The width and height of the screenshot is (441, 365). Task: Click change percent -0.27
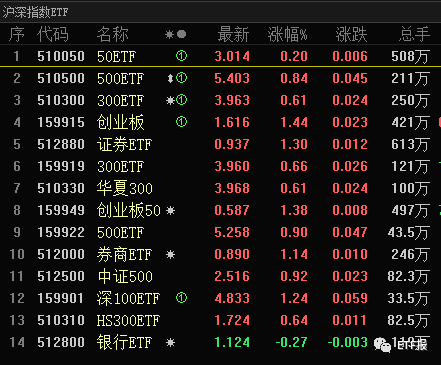(291, 342)
